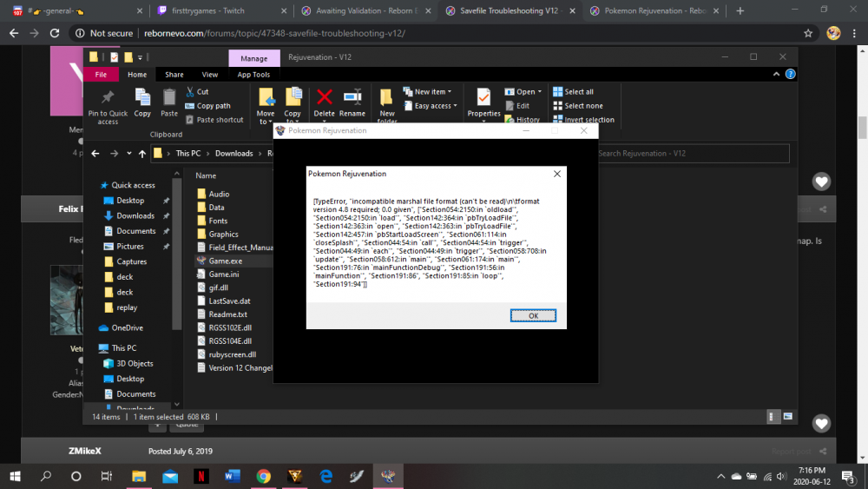The width and height of the screenshot is (868, 489).
Task: Select OneDrive in navigation pane
Action: click(122, 327)
